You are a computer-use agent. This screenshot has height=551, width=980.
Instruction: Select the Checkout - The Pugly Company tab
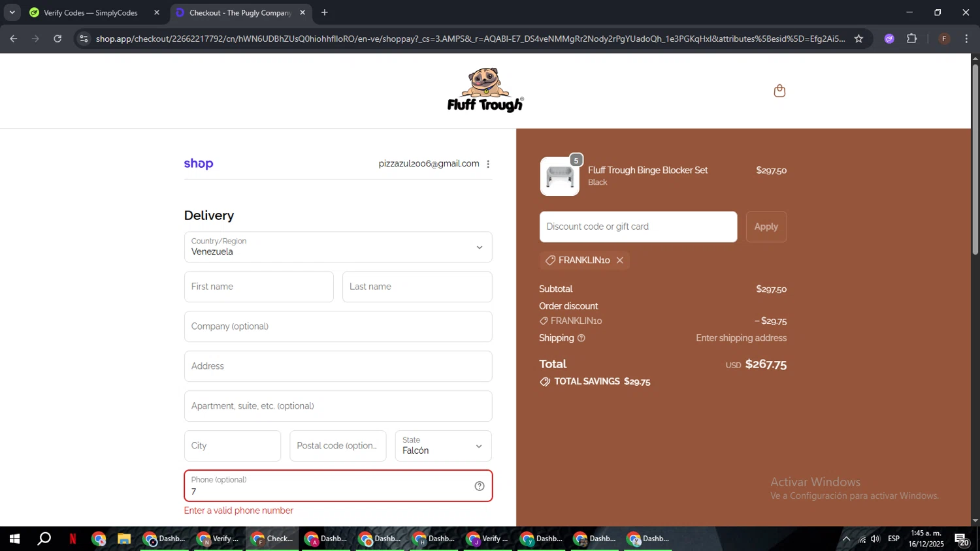point(240,12)
